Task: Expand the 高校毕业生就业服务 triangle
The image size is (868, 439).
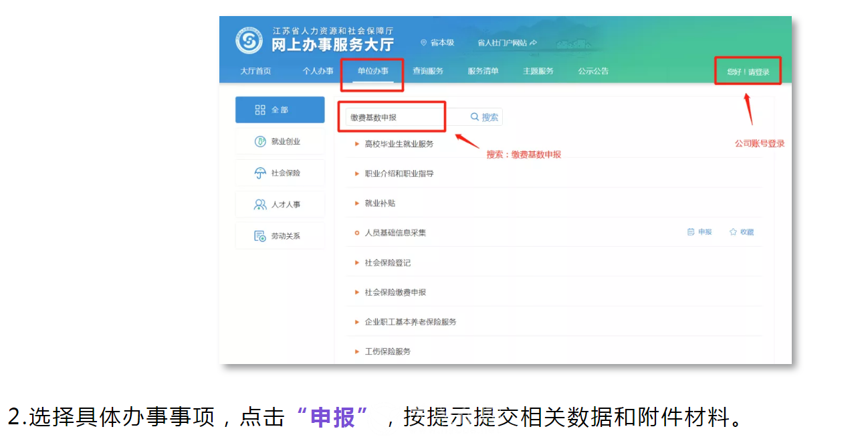Action: tap(357, 144)
